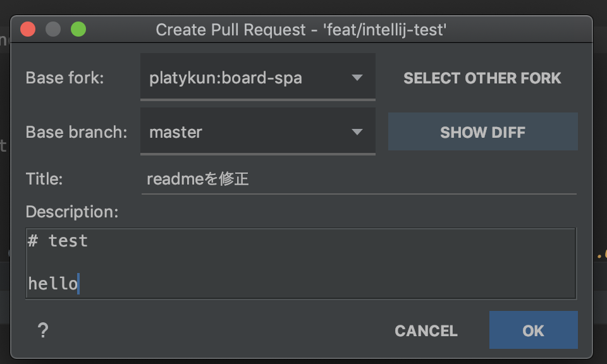Open the master branch combo box
Viewport: 607px width, 364px height.
coord(258,131)
